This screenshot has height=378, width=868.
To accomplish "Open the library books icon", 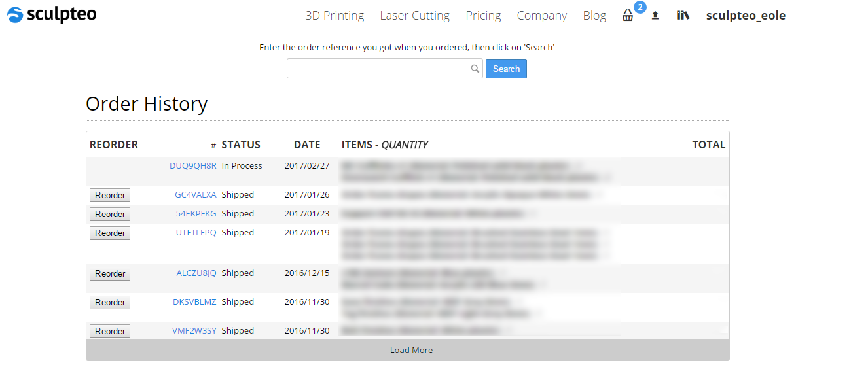I will click(683, 15).
